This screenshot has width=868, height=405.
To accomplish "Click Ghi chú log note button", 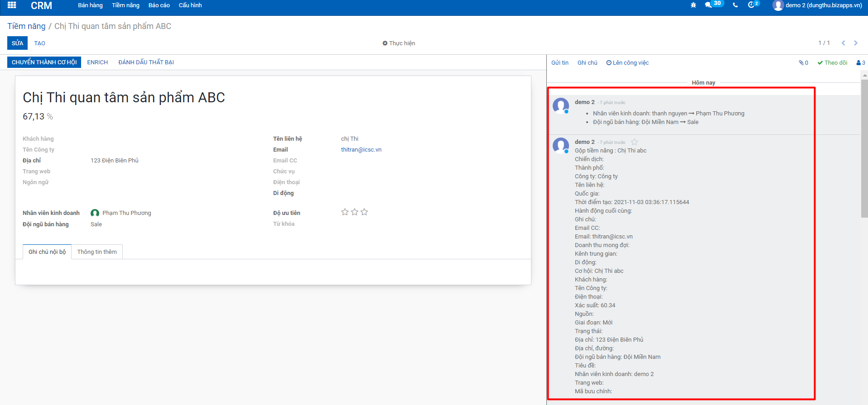I will point(587,63).
